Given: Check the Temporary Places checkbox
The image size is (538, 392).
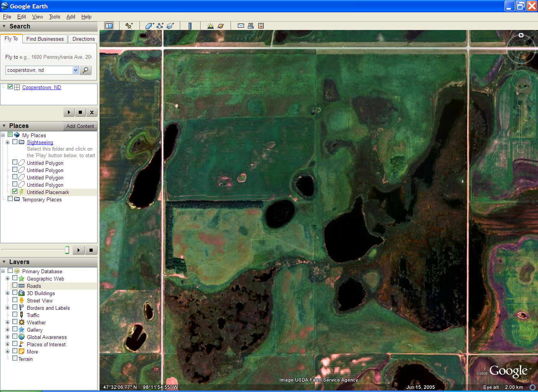Looking at the screenshot, I should [x=10, y=199].
